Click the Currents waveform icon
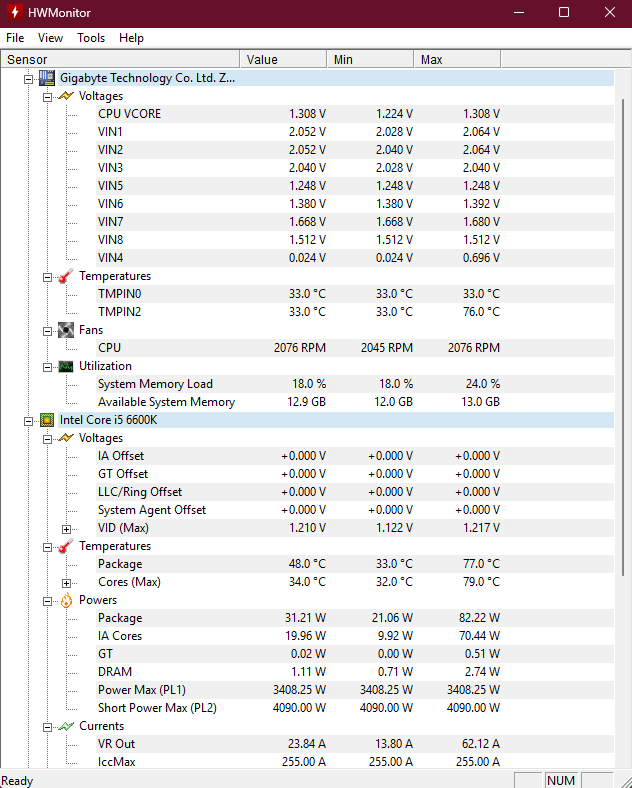 pos(66,726)
